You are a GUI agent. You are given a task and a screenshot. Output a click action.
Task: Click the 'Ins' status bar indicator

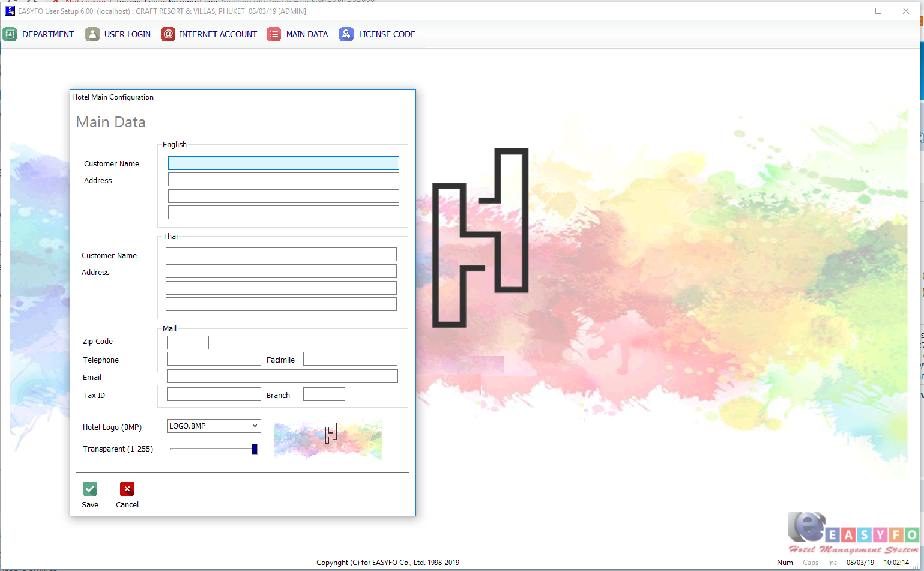click(x=832, y=563)
